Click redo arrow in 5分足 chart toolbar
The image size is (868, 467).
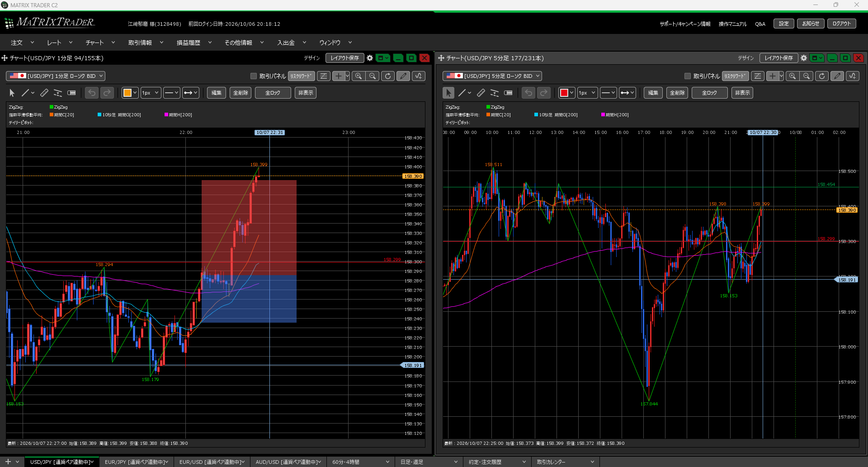[544, 93]
